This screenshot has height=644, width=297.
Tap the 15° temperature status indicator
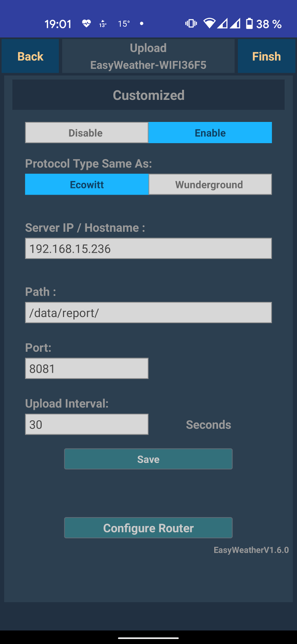pos(124,24)
